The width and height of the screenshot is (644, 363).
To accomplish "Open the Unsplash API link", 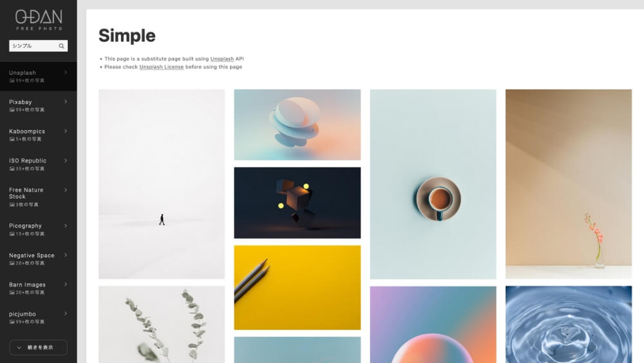I will (x=222, y=59).
